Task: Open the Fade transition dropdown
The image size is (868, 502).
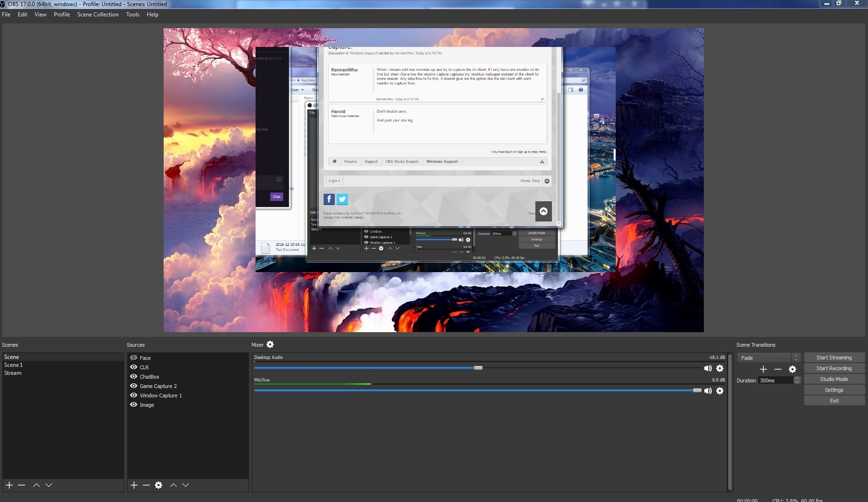Action: tap(769, 357)
